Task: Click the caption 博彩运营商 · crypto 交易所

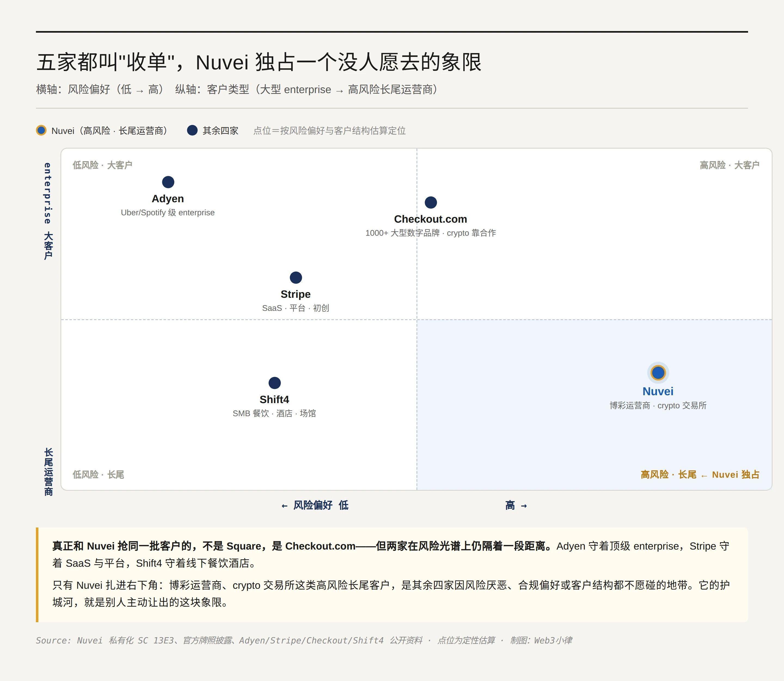Action: pos(658,406)
